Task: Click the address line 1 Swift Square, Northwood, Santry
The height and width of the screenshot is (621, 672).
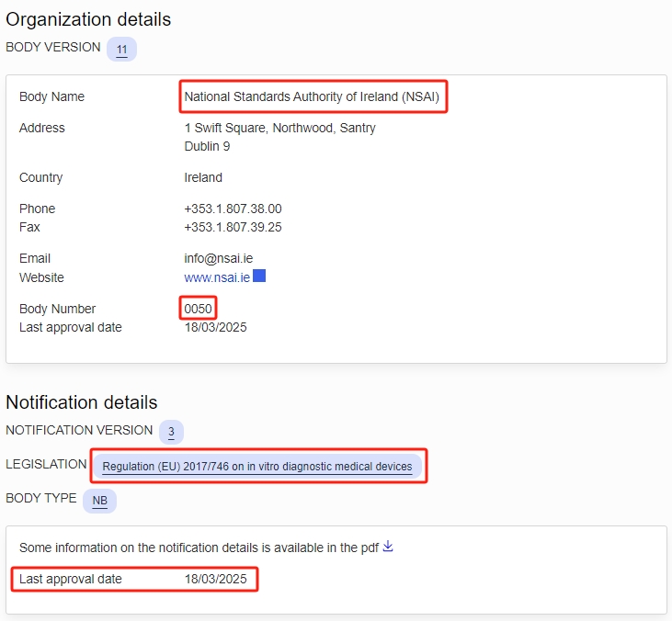Action: pyautogui.click(x=279, y=128)
